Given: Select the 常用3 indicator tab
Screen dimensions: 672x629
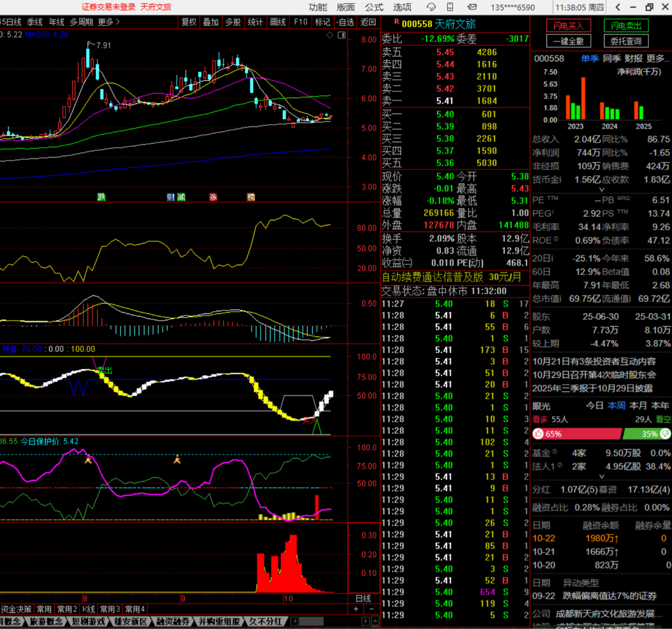Looking at the screenshot, I should [x=110, y=609].
